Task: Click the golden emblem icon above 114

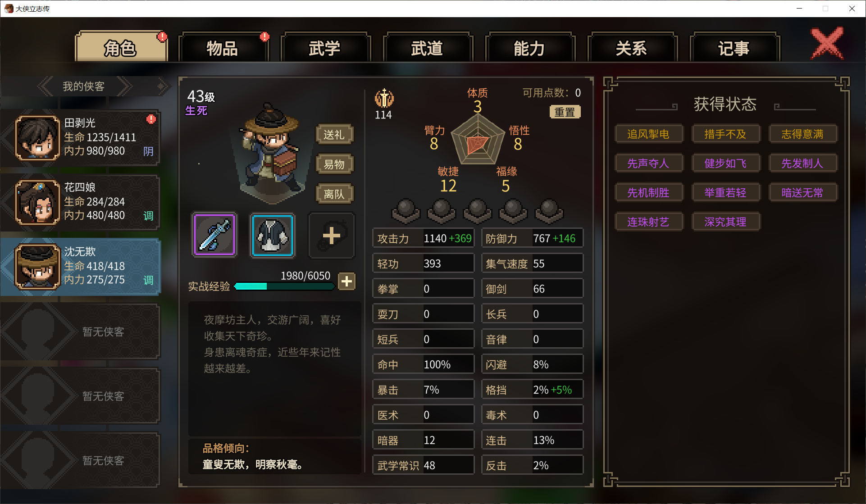Action: (x=384, y=98)
